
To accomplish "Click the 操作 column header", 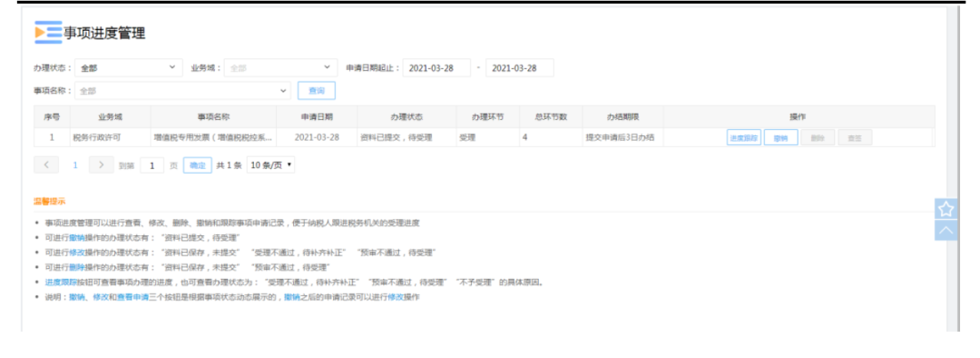I will point(799,117).
